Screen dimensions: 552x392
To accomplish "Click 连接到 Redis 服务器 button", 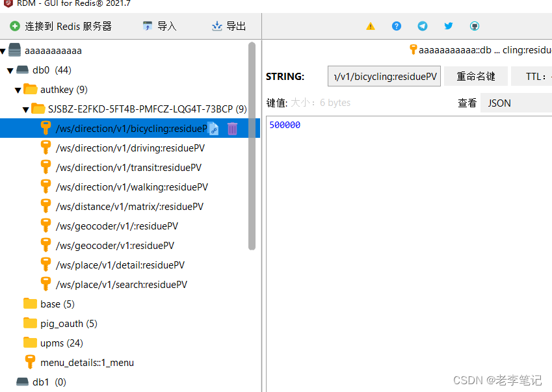I will click(x=60, y=26).
